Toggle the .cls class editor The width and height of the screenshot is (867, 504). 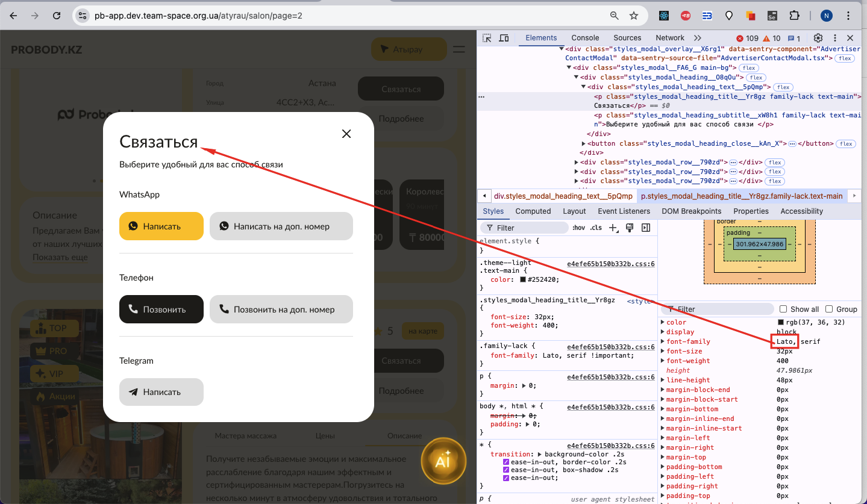(596, 228)
